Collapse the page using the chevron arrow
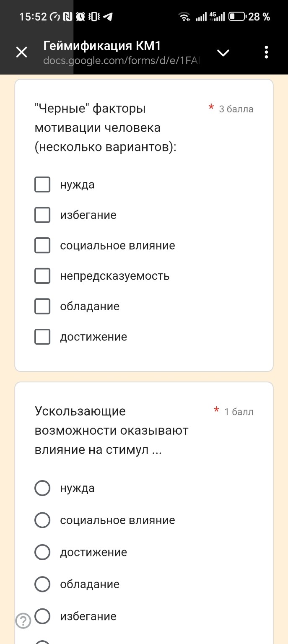Image resolution: width=288 pixels, height=644 pixels. [223, 53]
